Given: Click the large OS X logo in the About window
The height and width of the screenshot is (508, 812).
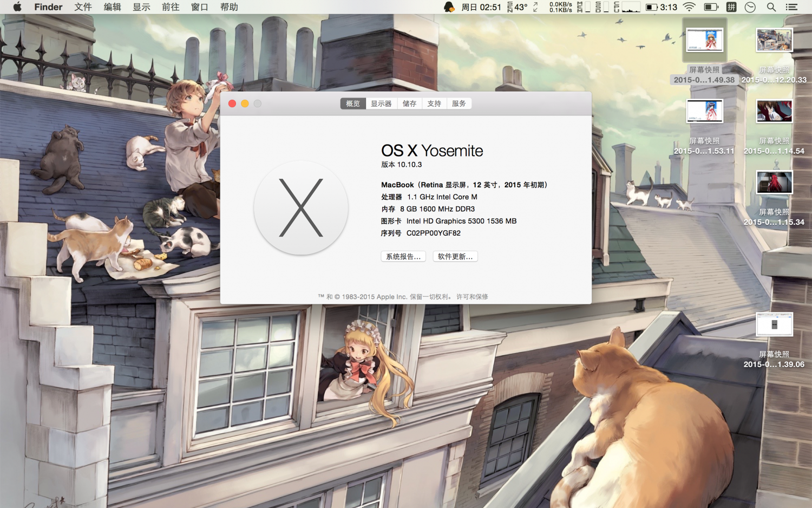Looking at the screenshot, I should (301, 208).
